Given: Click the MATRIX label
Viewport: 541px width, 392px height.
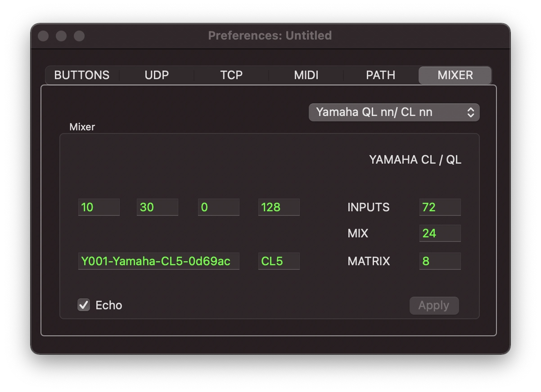Looking at the screenshot, I should click(x=369, y=261).
